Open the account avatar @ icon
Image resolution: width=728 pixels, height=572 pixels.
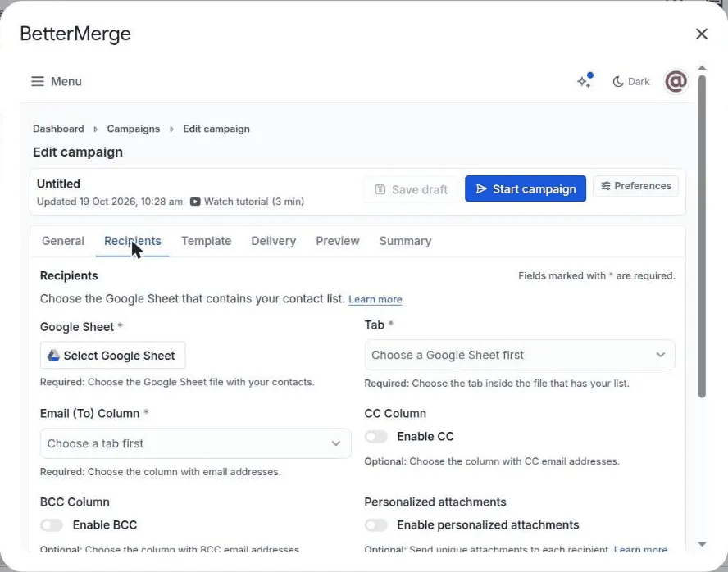point(676,82)
